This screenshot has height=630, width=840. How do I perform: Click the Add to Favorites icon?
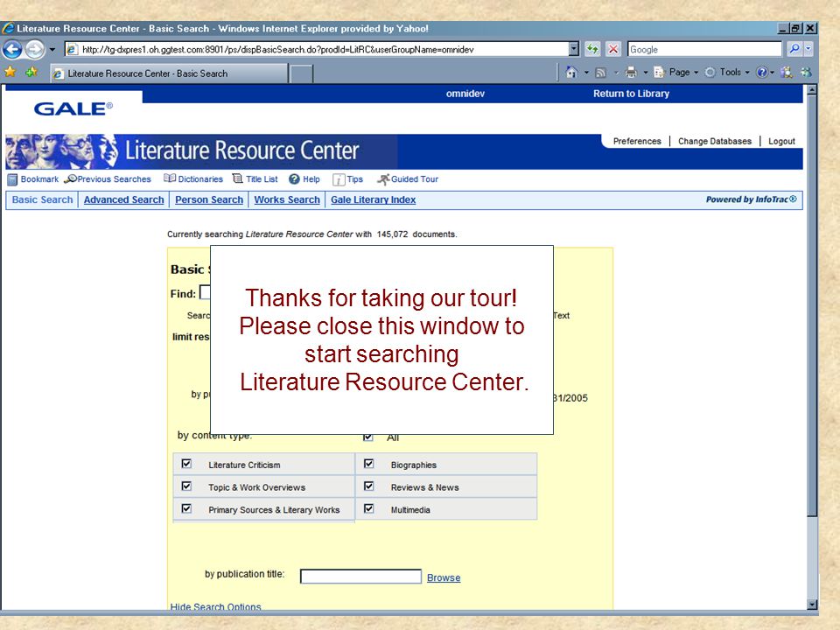point(31,72)
